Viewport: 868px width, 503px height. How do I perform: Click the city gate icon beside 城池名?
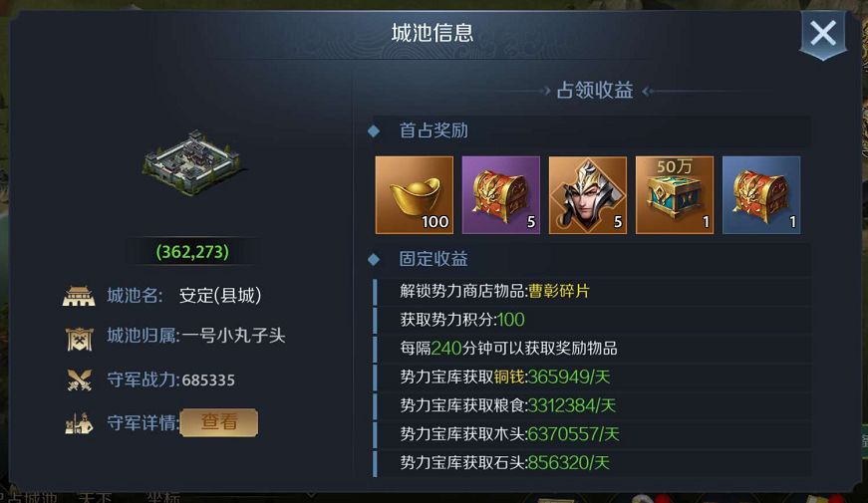coord(79,296)
